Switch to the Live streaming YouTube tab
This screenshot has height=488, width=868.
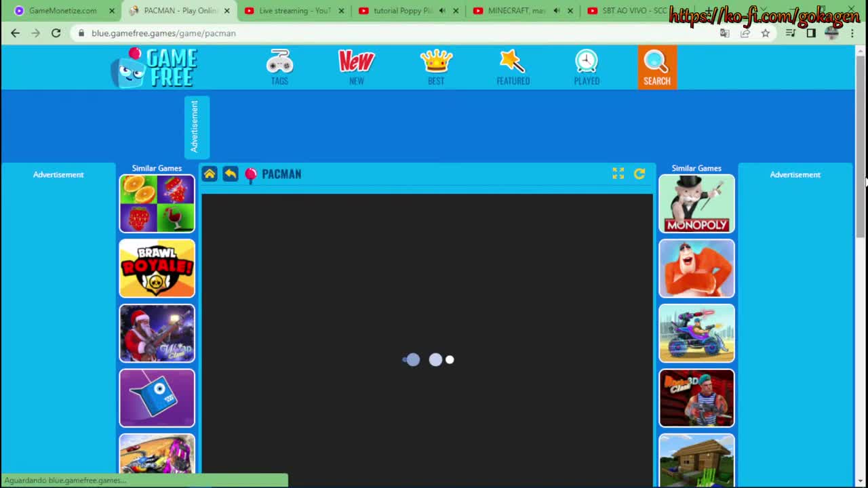[x=296, y=11]
